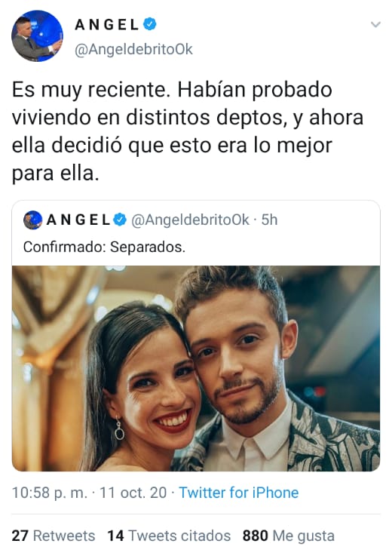Screen dimensions: 392x556
Task: Click the 5h timestamp of quoted tweet
Action: pyautogui.click(x=269, y=220)
